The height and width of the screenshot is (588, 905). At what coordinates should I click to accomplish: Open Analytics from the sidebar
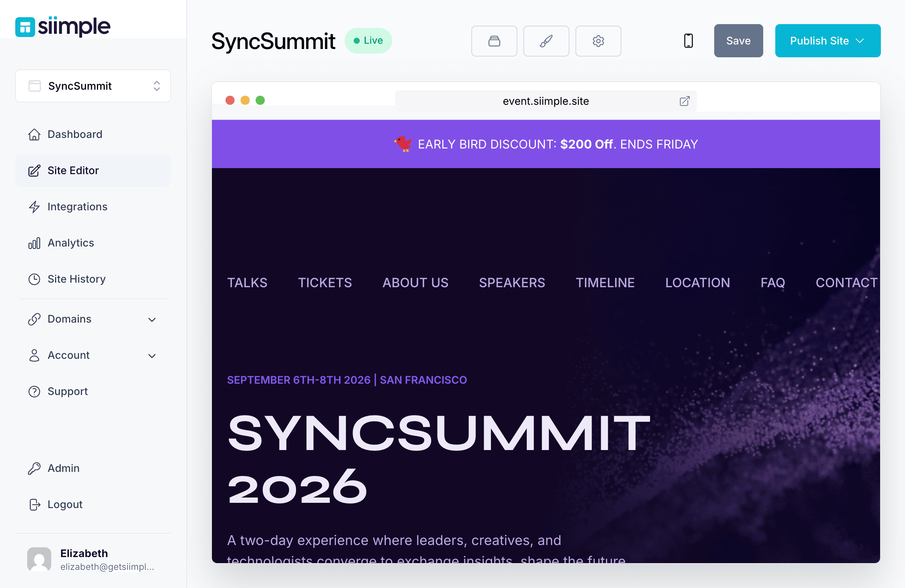(71, 242)
